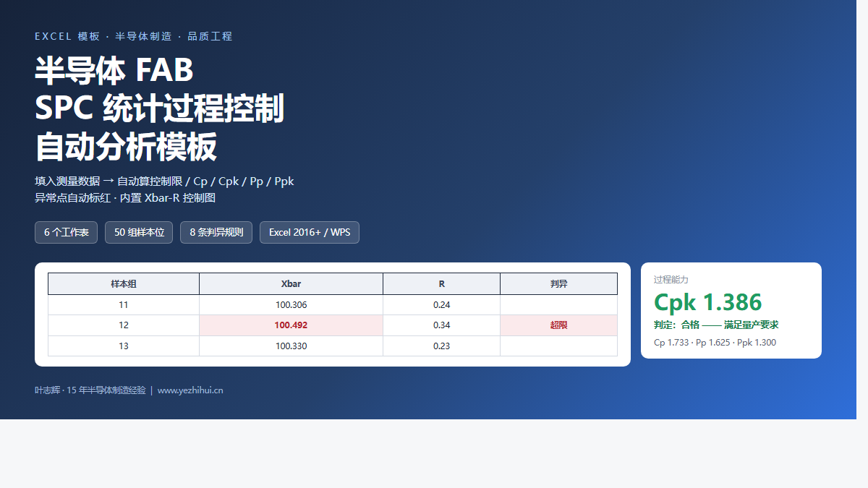Select the sample group 11 cell

(x=124, y=305)
